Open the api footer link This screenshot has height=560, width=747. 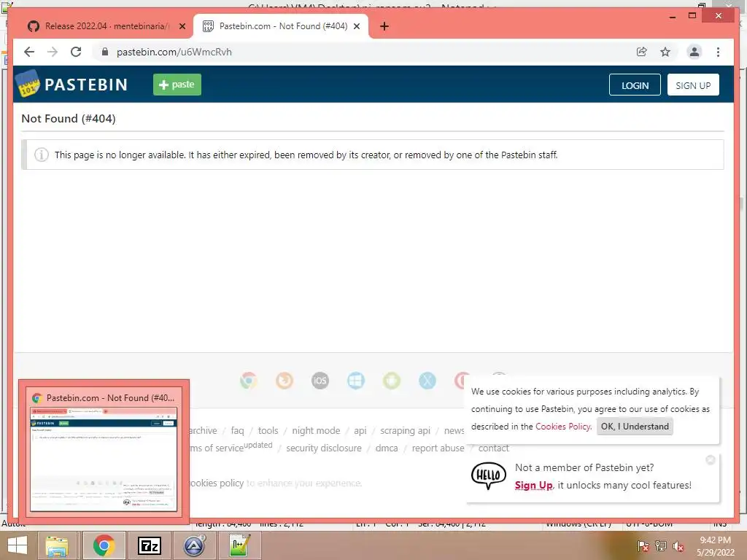(x=360, y=430)
